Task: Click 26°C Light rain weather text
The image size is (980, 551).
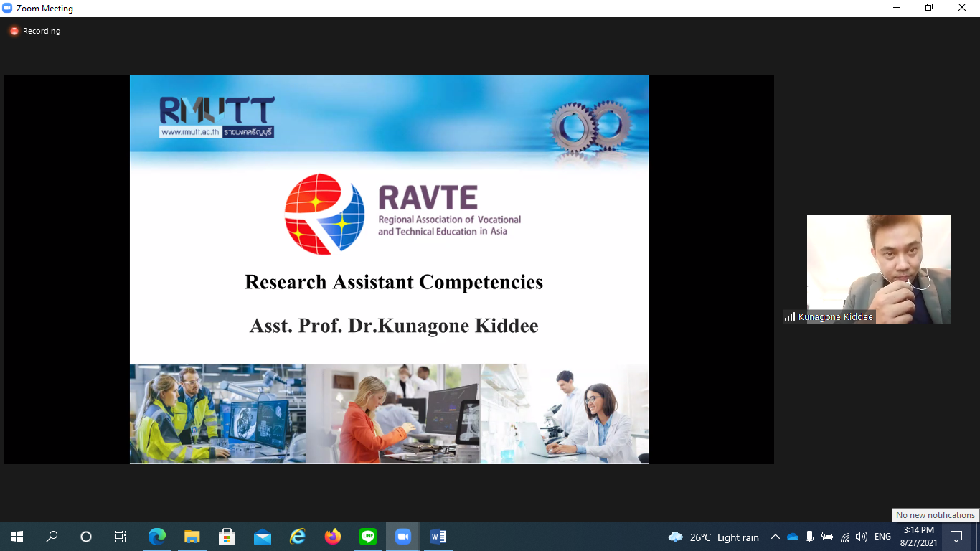Action: (725, 537)
